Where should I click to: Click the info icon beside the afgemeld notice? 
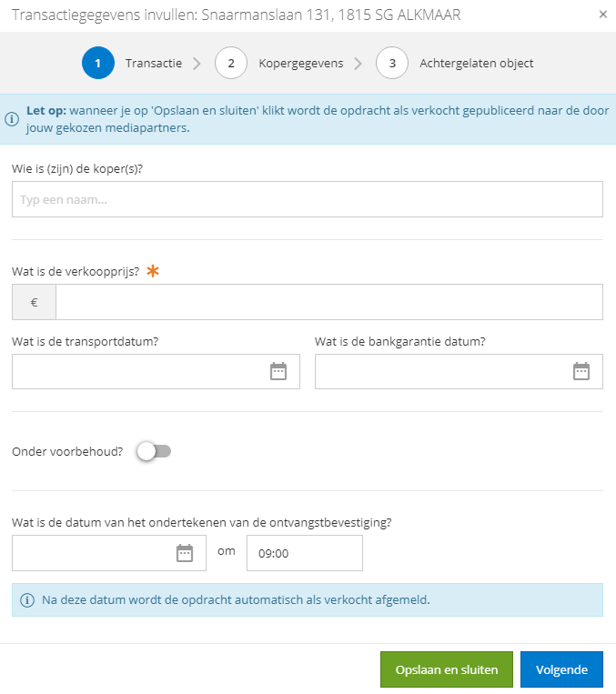pyautogui.click(x=27, y=600)
